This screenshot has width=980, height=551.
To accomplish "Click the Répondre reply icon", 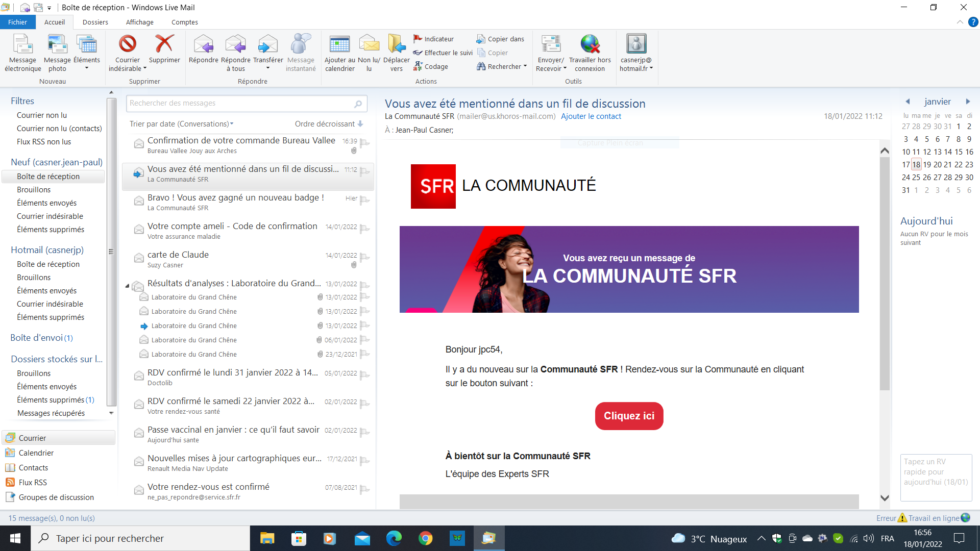I will point(203,45).
